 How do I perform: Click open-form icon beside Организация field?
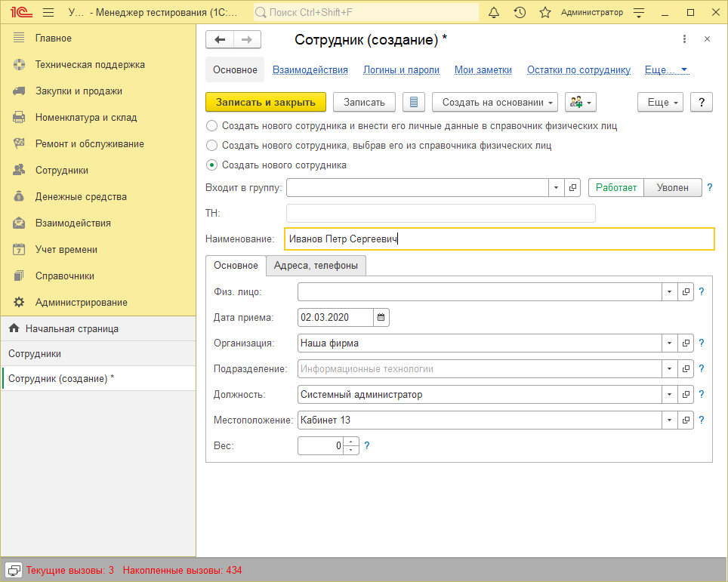pyautogui.click(x=686, y=343)
